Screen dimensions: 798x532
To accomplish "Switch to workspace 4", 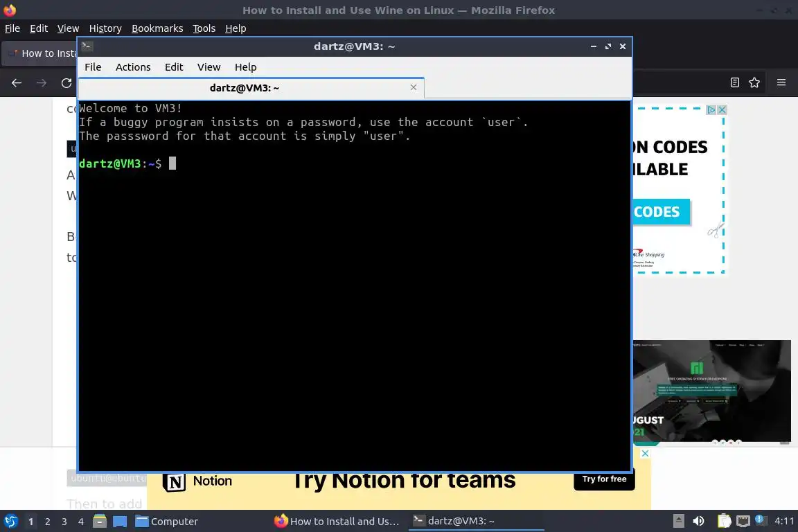I will coord(81,522).
